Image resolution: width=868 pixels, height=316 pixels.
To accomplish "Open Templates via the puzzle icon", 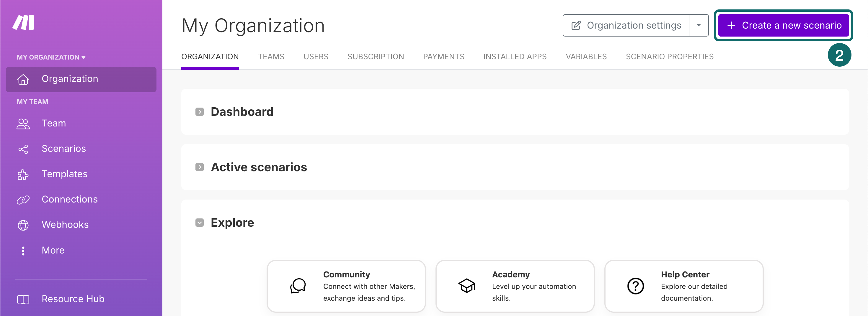I will [23, 174].
